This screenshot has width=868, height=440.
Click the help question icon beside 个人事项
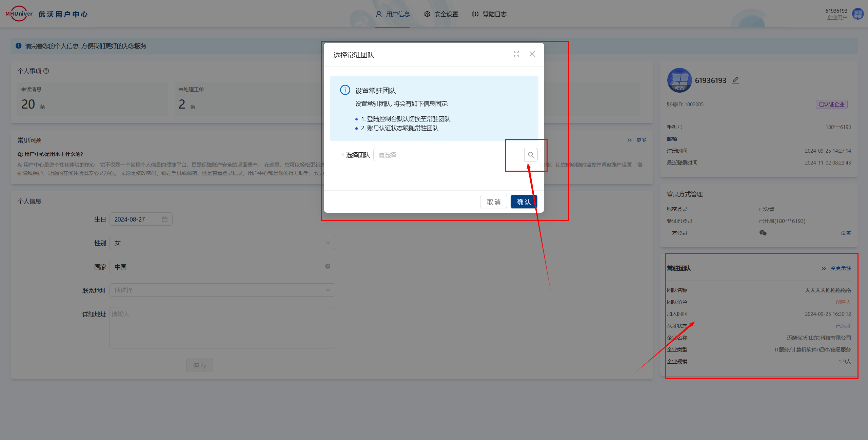pyautogui.click(x=46, y=71)
